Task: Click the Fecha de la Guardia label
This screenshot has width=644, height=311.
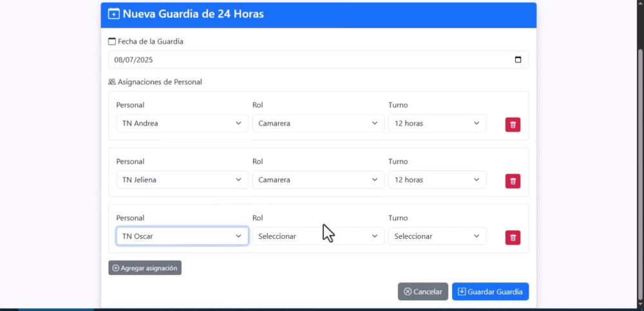Action: point(150,41)
